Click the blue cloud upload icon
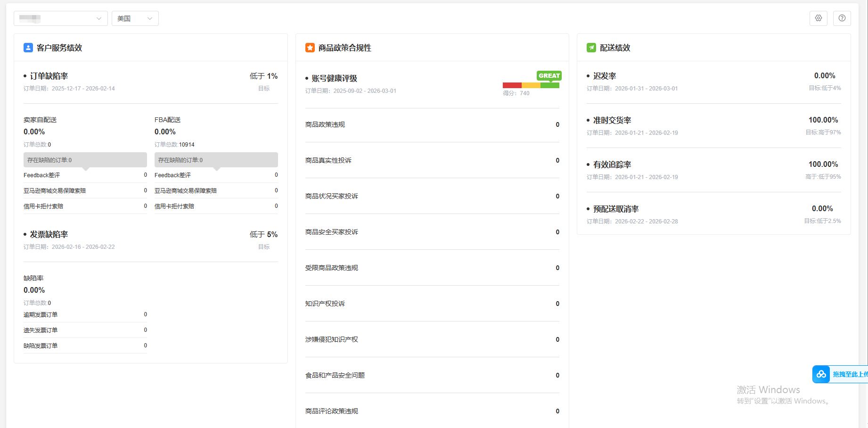The width and height of the screenshot is (868, 428). 821,374
